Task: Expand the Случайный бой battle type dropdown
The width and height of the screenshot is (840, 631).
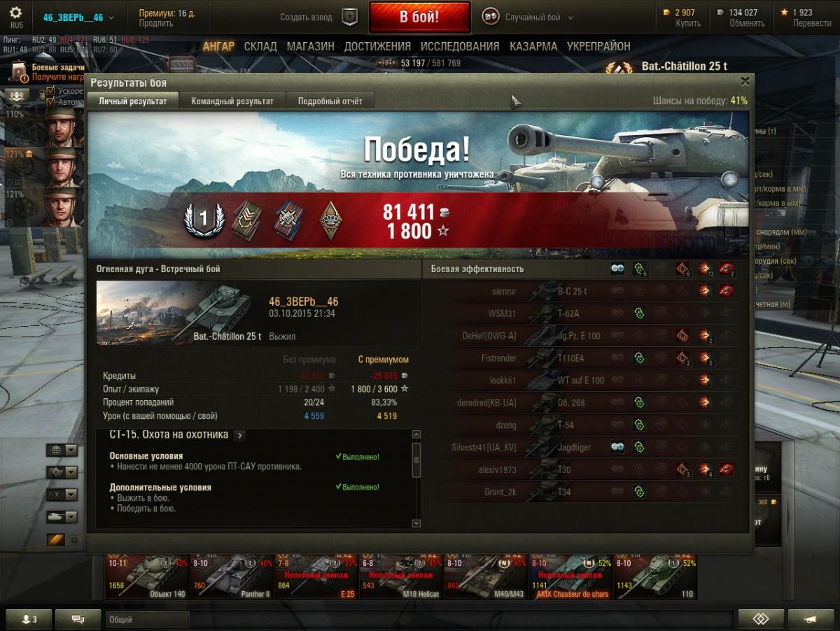Action: click(570, 17)
